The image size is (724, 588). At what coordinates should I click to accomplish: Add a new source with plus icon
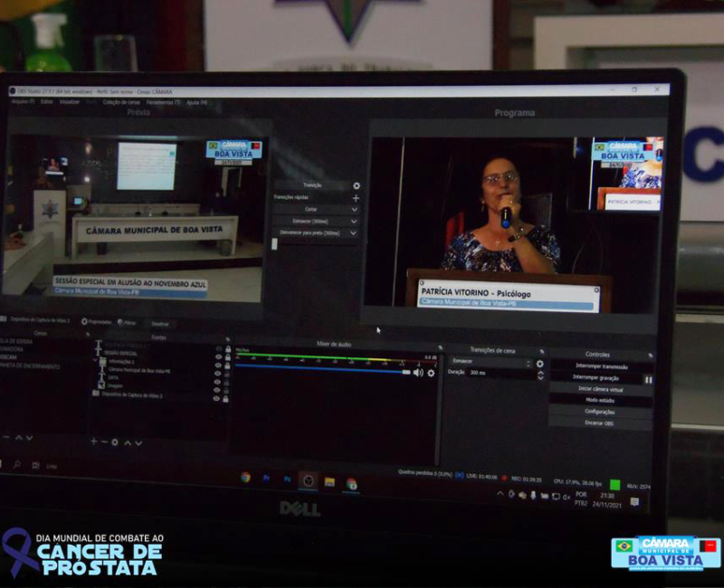(x=93, y=441)
